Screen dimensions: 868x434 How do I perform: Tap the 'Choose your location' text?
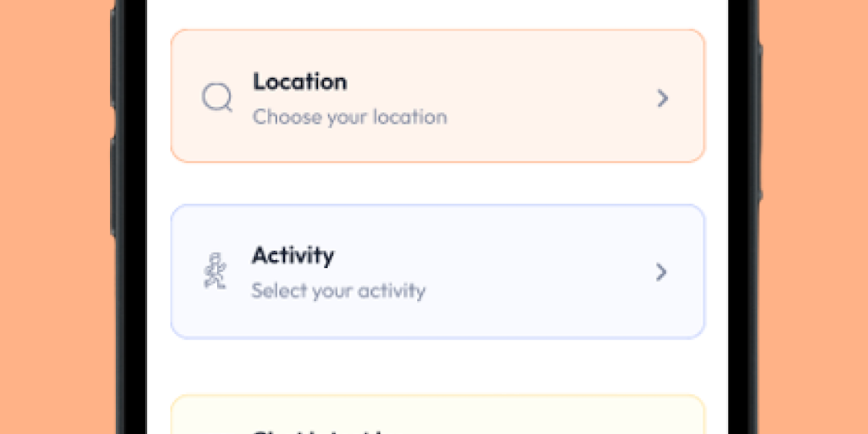pos(349,117)
